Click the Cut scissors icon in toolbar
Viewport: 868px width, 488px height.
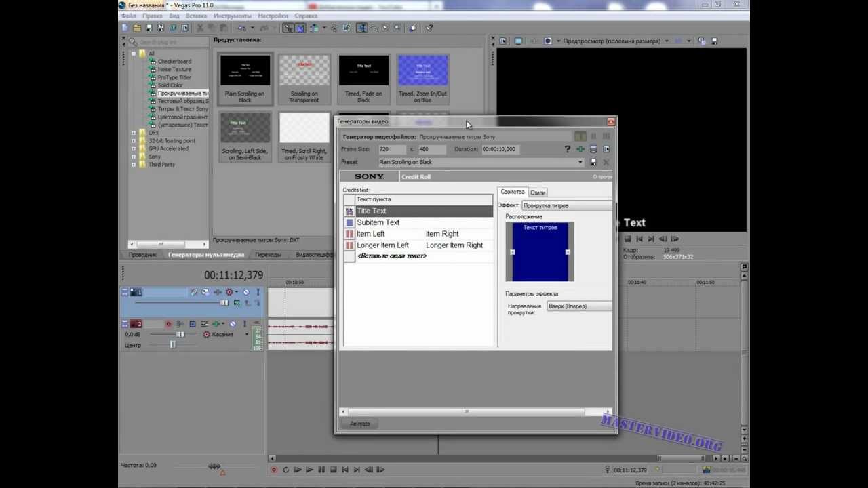(x=200, y=28)
